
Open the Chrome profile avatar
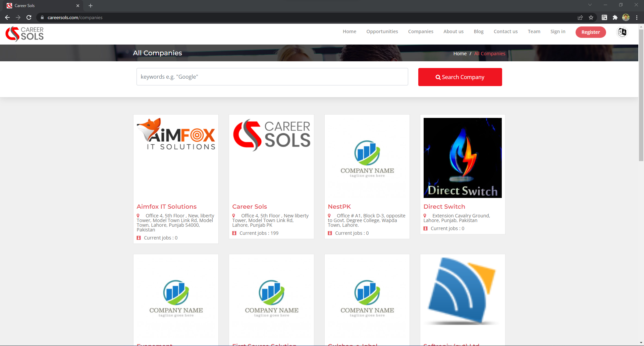(x=626, y=17)
